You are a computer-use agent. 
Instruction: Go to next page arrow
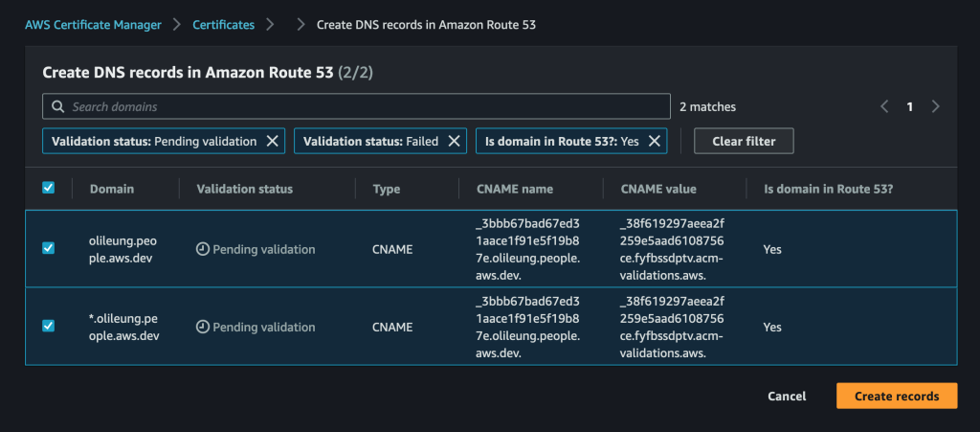pyautogui.click(x=936, y=106)
